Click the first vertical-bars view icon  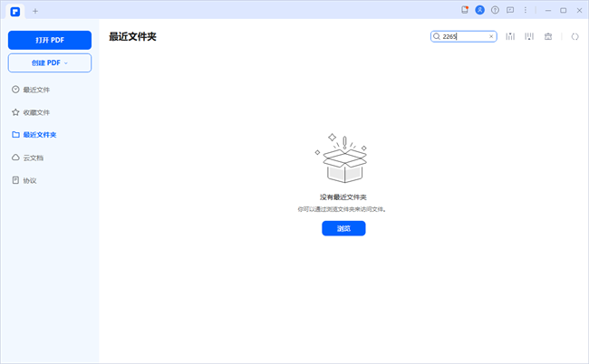click(x=510, y=36)
